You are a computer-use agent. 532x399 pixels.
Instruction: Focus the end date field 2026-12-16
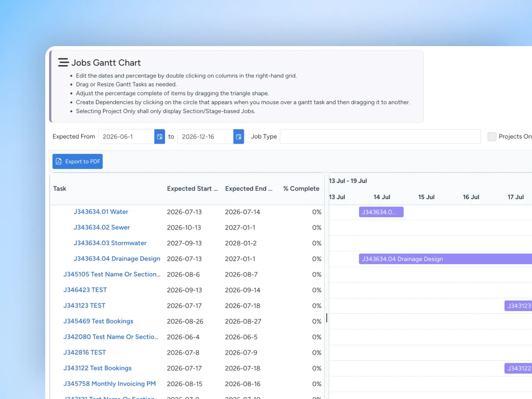205,137
